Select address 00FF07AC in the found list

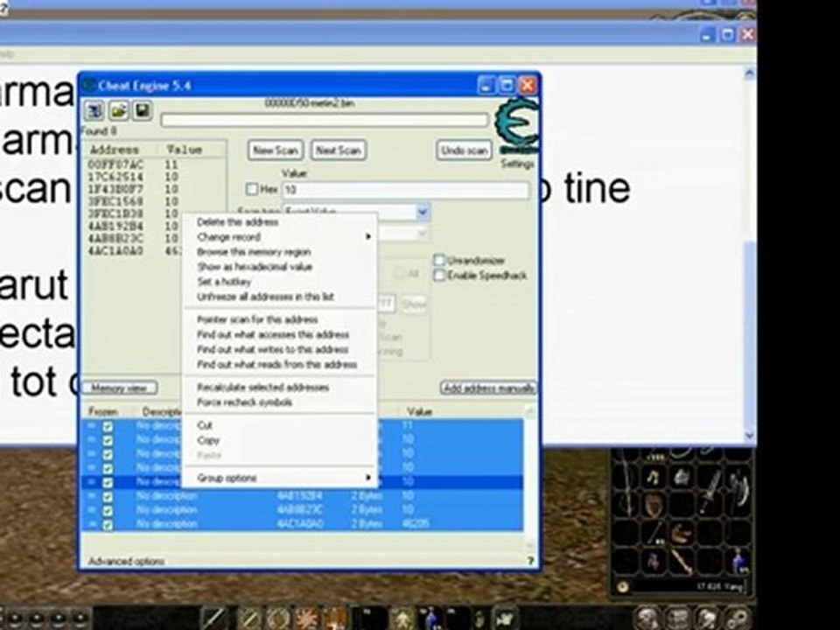[115, 165]
